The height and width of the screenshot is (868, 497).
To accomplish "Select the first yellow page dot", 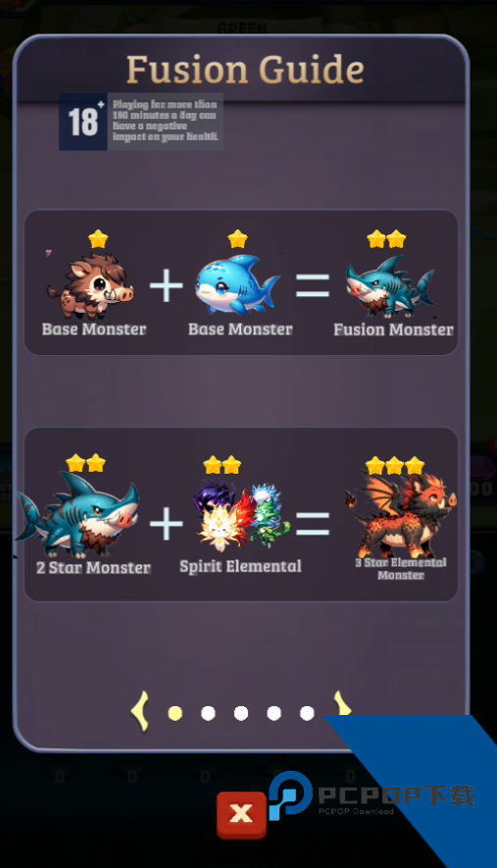I will click(x=174, y=713).
